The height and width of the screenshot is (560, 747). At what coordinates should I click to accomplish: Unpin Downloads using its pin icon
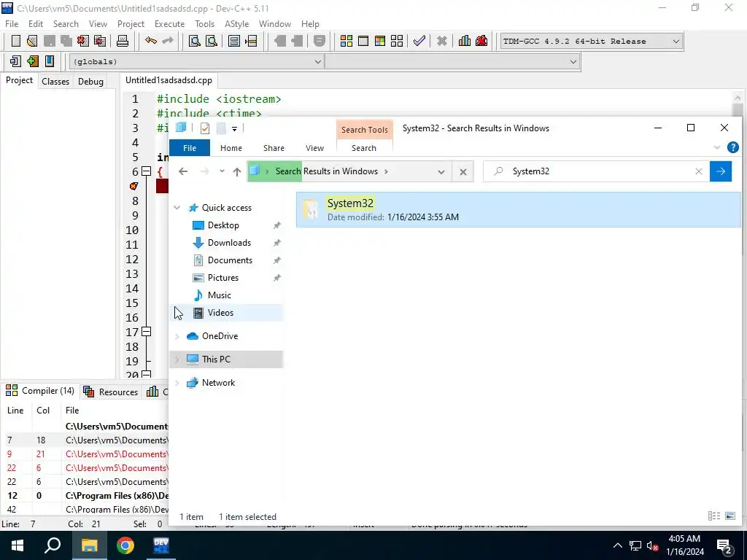276,243
